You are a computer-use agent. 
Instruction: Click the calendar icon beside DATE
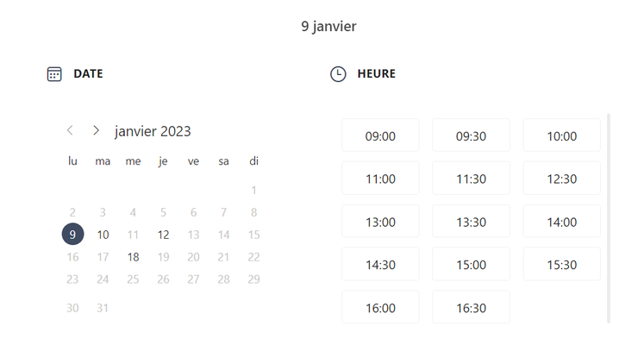click(x=54, y=74)
